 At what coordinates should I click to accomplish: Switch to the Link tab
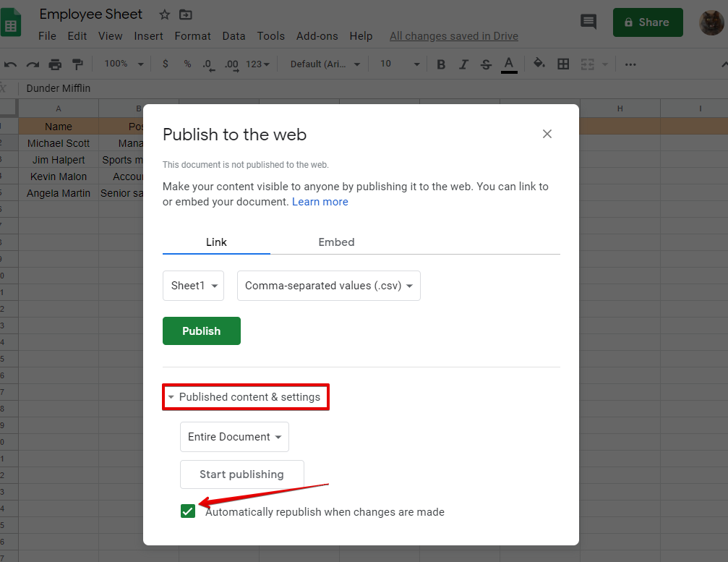tap(216, 242)
